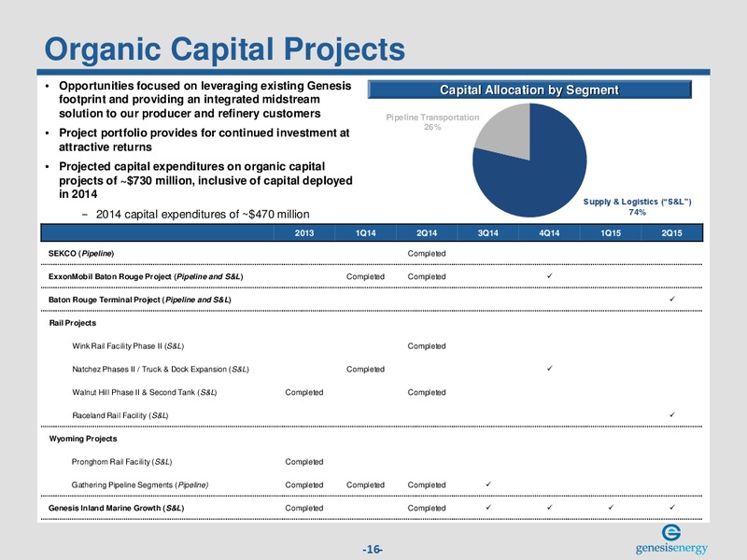Click Genesis Inland Marine 2013 'Completed' cell
Image resolution: width=747 pixels, height=560 pixels.
click(304, 508)
